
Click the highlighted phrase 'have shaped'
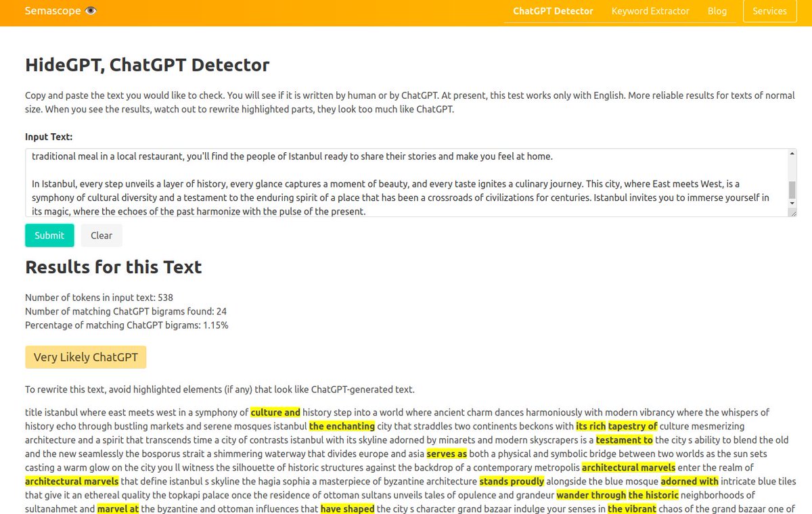tap(347, 509)
